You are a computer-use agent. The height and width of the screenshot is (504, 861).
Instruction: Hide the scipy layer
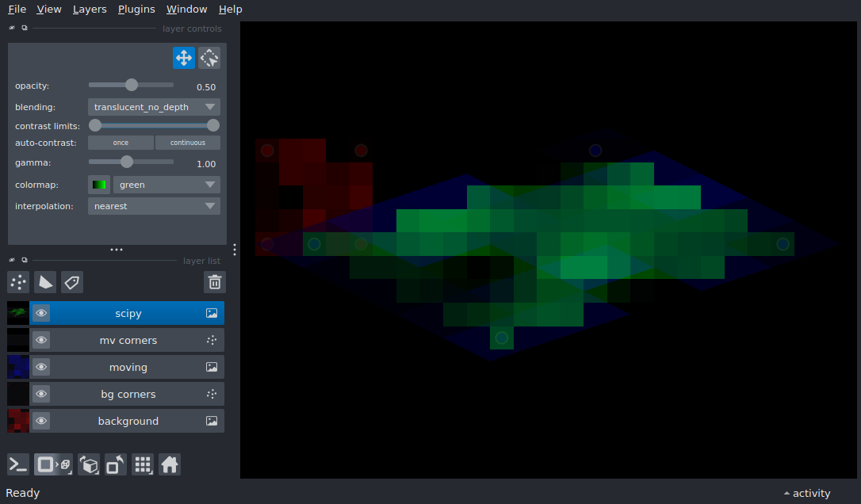(x=41, y=313)
